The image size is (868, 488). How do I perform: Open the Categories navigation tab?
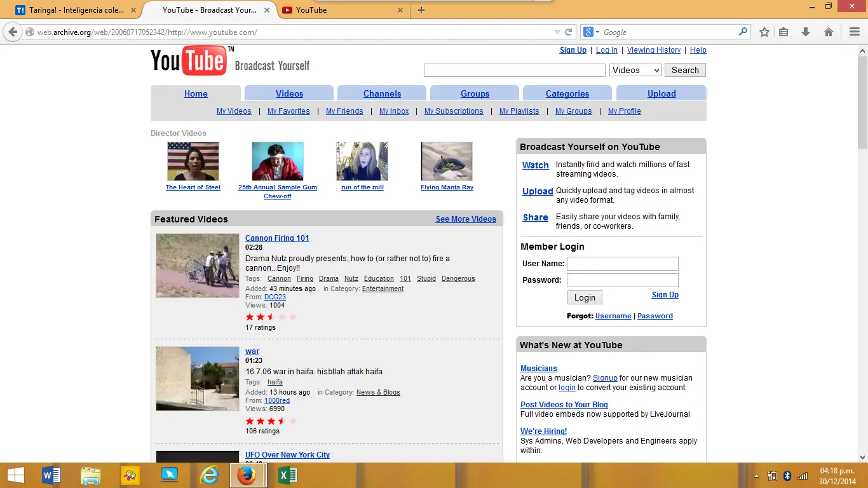click(x=567, y=93)
